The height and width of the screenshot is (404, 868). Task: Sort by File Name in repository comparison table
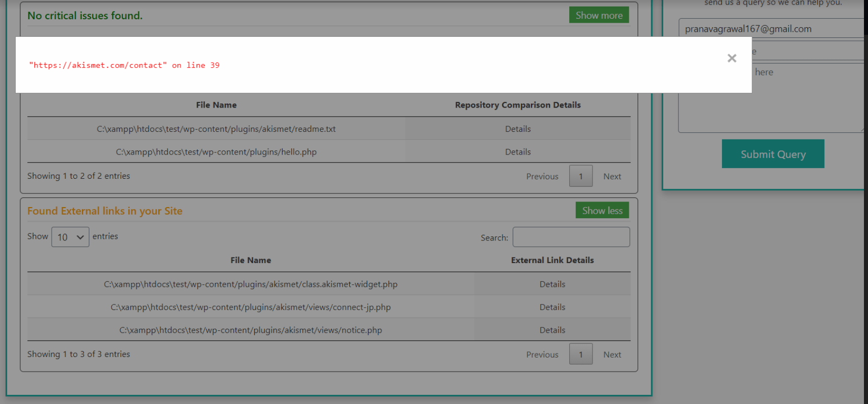216,105
